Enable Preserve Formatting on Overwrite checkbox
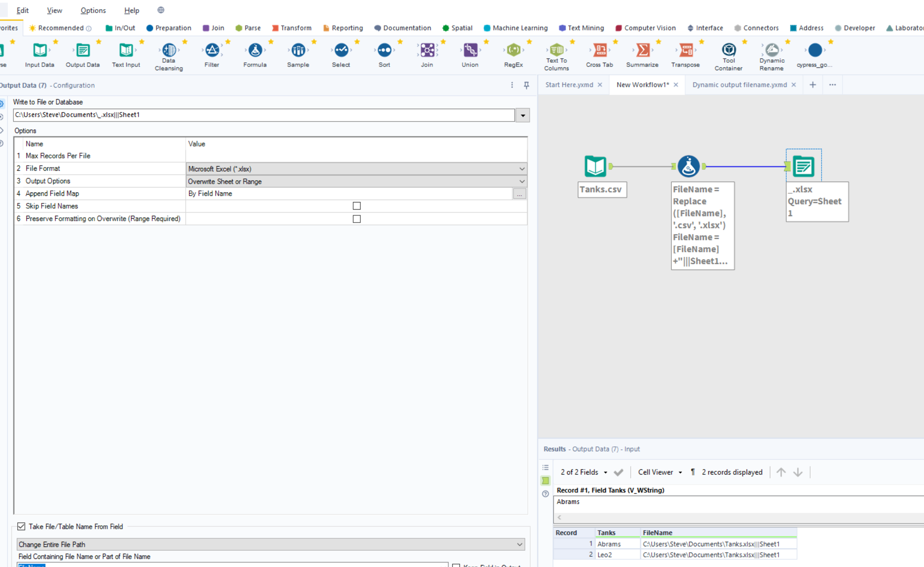 click(x=356, y=219)
